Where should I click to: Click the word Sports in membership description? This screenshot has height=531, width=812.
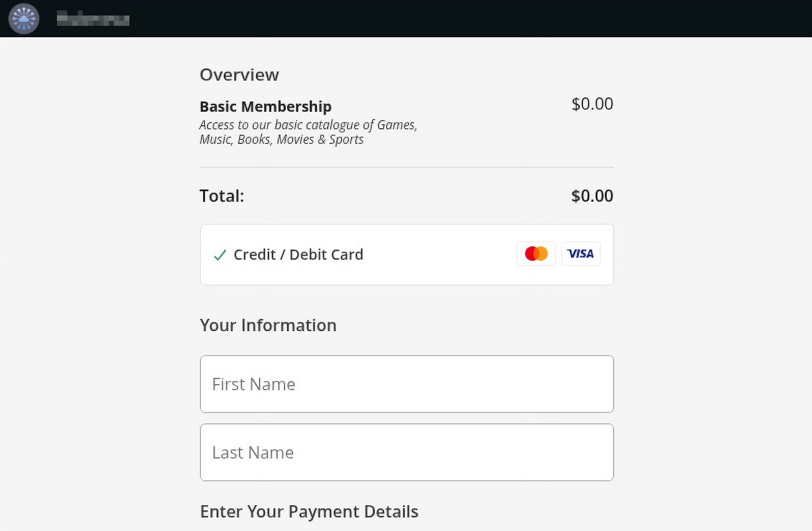coord(346,140)
